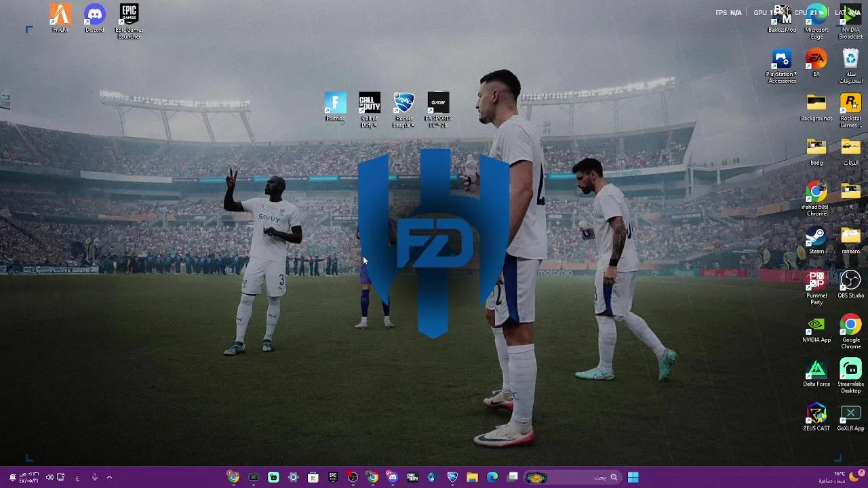Screen dimensions: 868x488
Task: Click the Streamlabs Desktop shortcut
Action: (850, 376)
